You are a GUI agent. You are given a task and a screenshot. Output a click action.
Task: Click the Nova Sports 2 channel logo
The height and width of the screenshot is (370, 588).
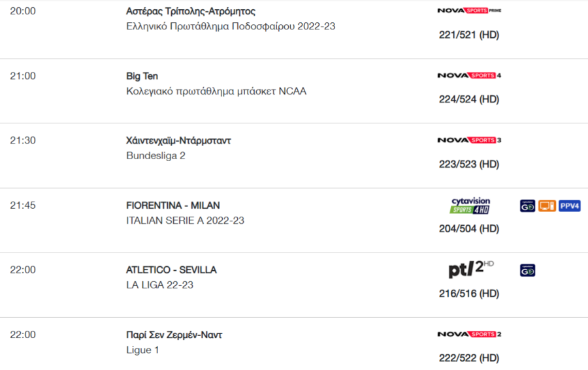(x=469, y=334)
